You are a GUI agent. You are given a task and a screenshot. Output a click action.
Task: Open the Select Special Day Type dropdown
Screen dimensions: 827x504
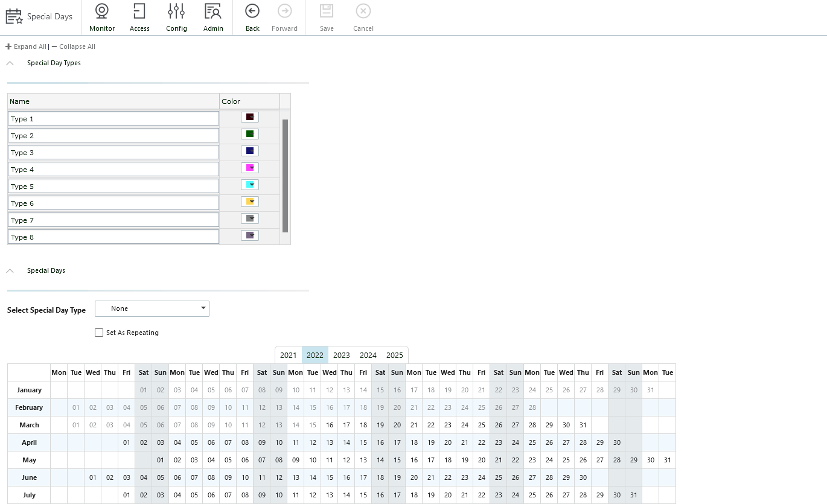tap(152, 308)
